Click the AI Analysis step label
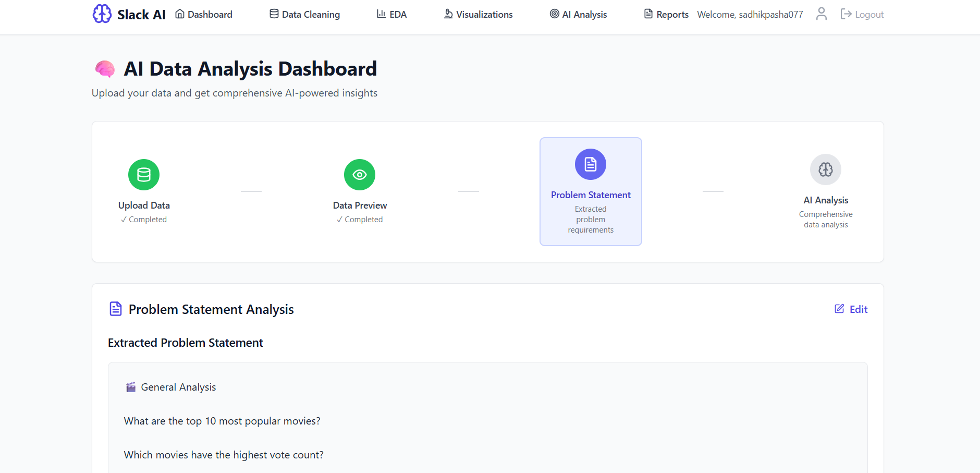 (x=826, y=200)
